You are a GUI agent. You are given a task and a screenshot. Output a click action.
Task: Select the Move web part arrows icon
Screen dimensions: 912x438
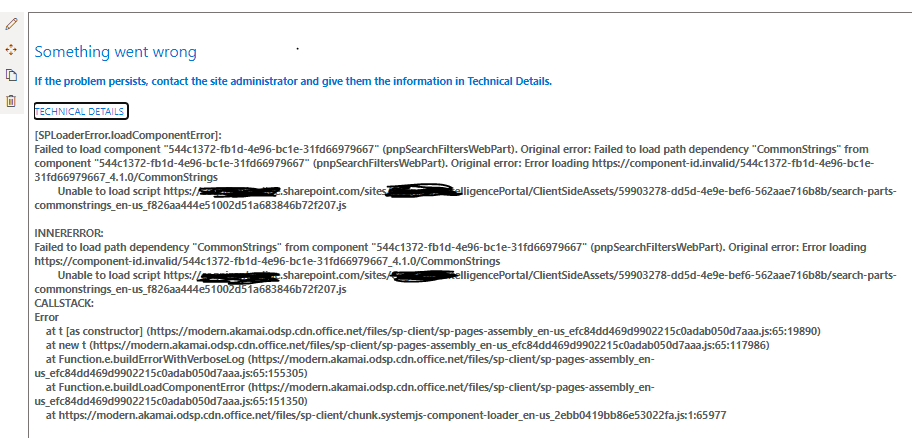click(11, 49)
